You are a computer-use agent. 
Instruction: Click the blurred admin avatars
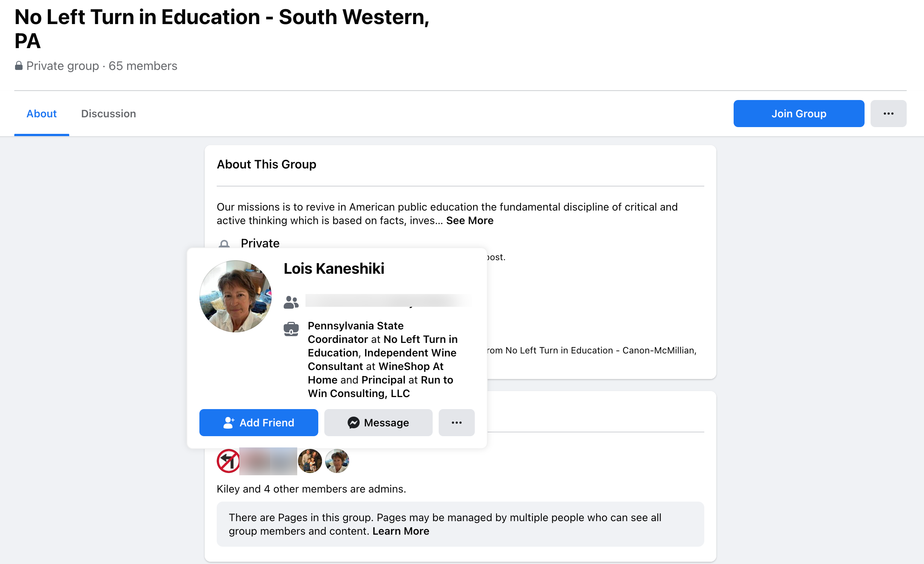(x=268, y=461)
